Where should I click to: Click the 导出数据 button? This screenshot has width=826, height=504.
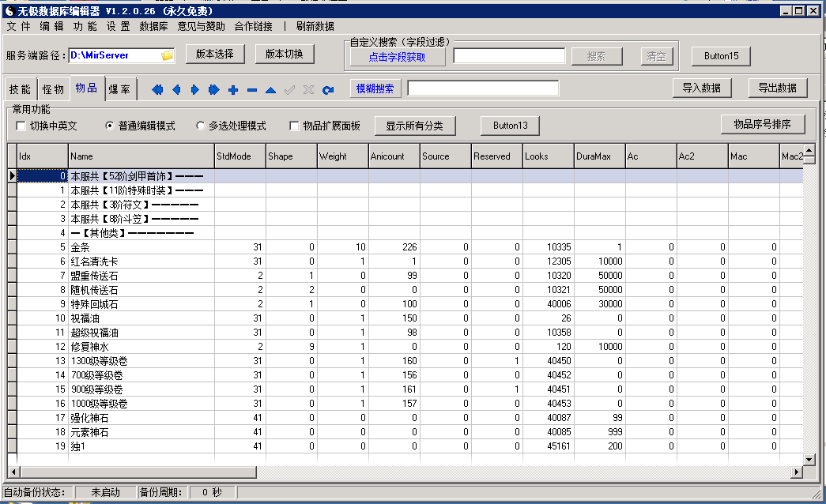pos(778,88)
